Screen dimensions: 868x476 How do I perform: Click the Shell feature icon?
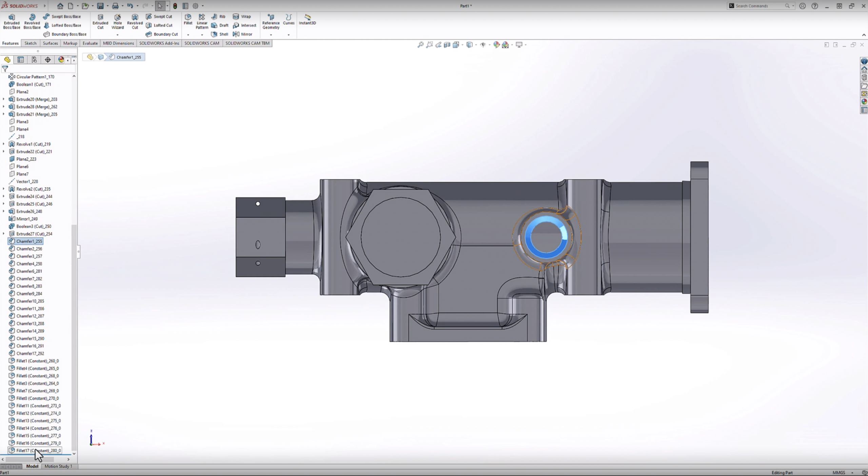[214, 34]
